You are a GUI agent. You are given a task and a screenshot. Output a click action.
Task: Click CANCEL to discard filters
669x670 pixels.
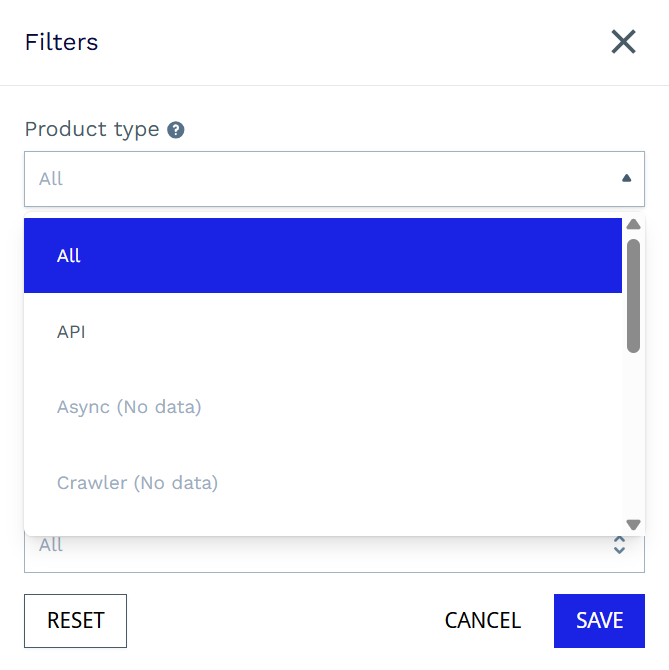[483, 621]
